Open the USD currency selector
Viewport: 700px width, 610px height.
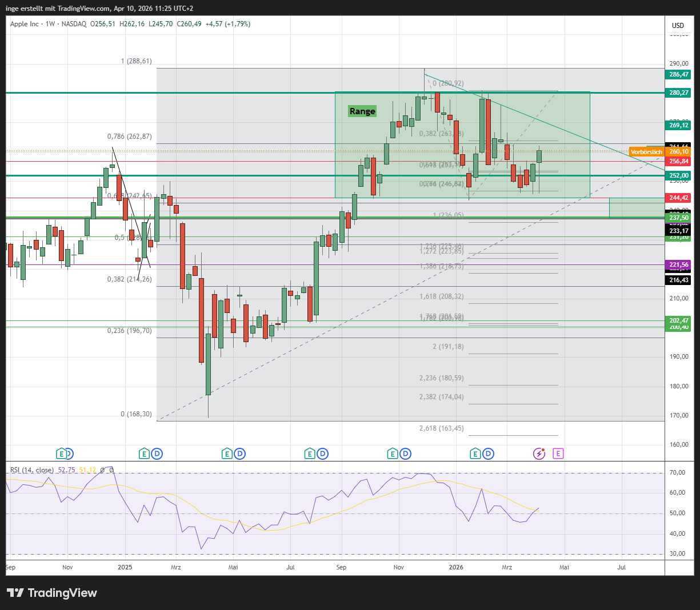tap(678, 25)
